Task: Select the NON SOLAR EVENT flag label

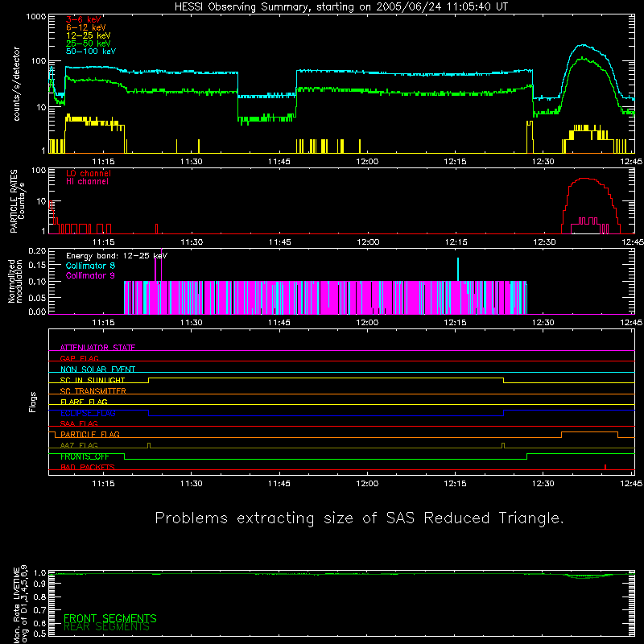Action: click(x=97, y=369)
